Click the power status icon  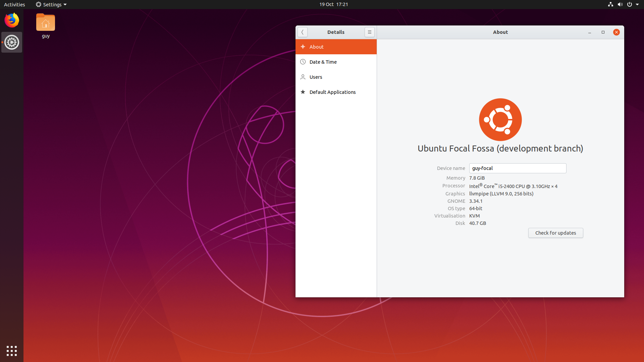tap(630, 4)
